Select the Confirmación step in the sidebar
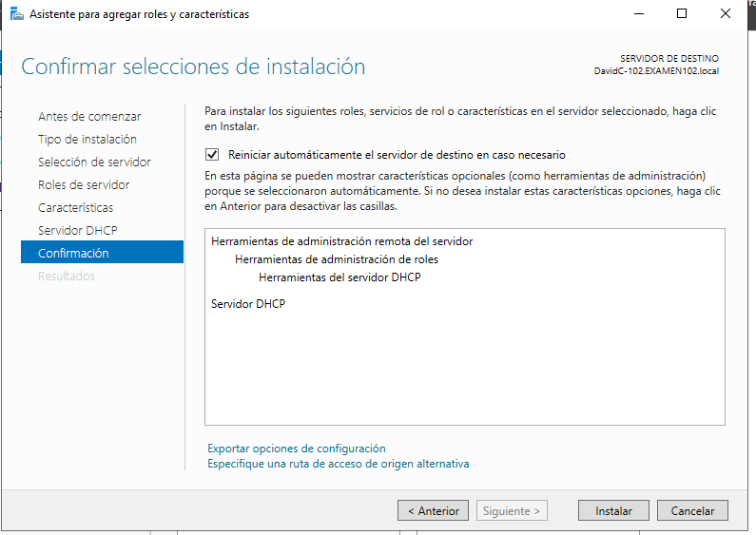756x535 pixels. coord(102,252)
